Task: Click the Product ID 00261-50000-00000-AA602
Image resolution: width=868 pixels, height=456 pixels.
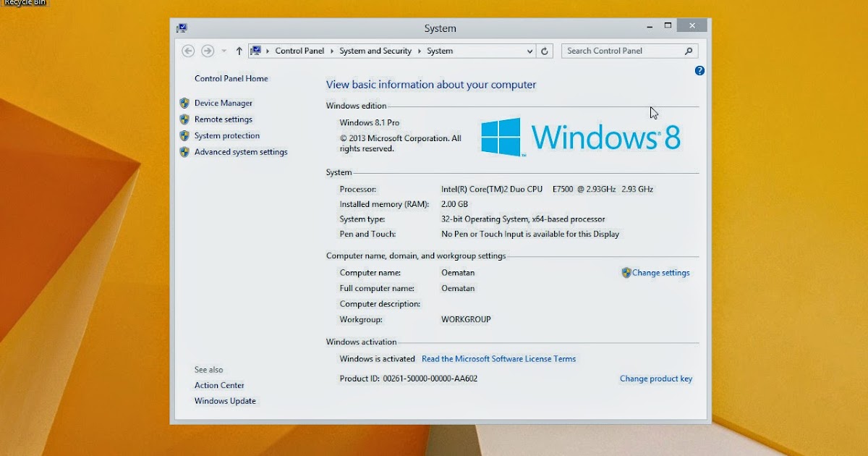Action: [x=409, y=379]
